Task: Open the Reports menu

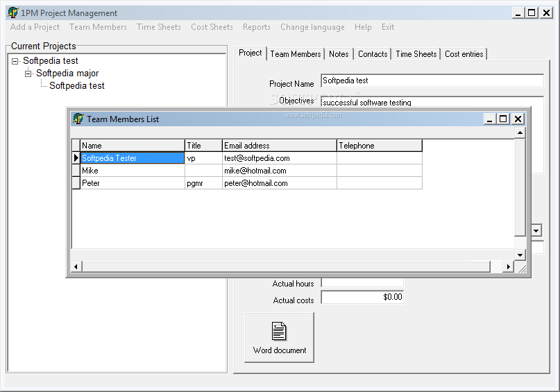Action: point(257,27)
